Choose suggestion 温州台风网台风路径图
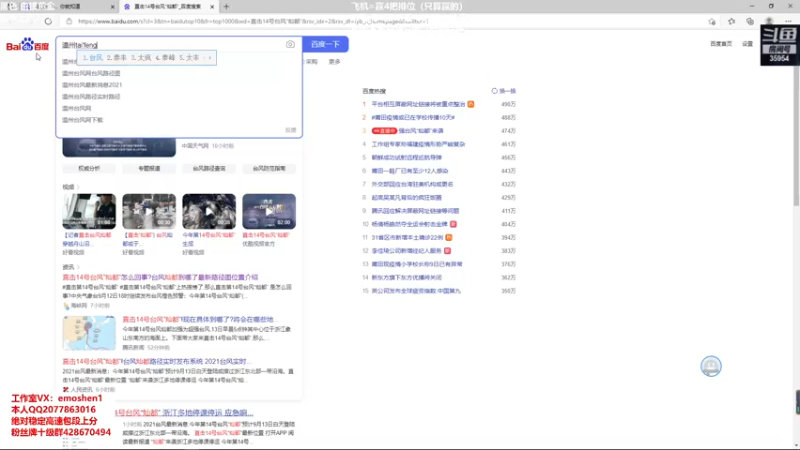Viewport: 800px width, 450px height. pos(91,73)
